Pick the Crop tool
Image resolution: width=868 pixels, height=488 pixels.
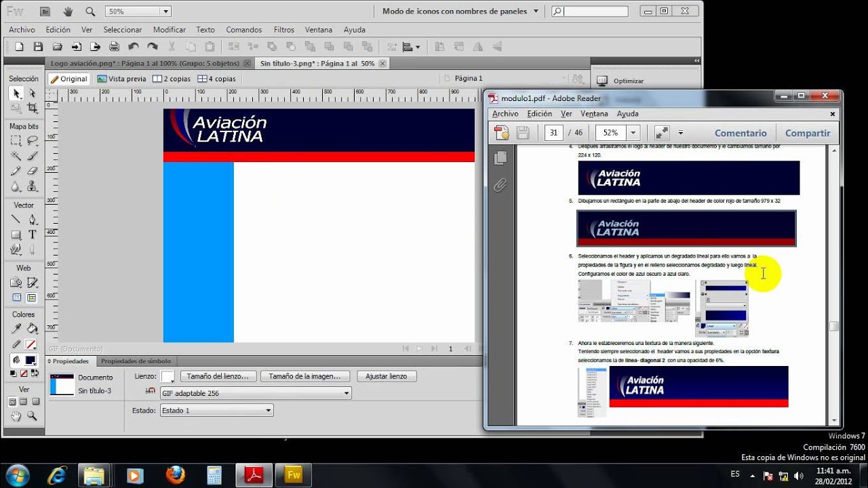[32, 108]
